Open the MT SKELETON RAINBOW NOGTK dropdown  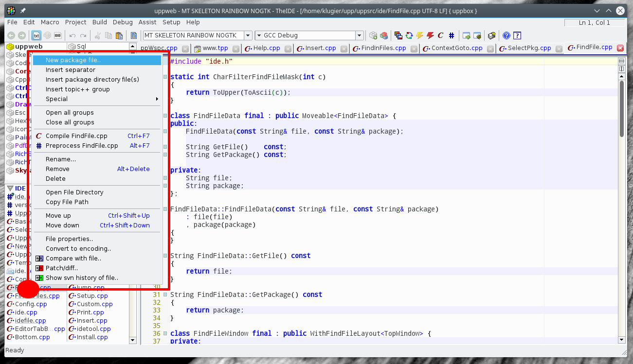click(x=248, y=35)
